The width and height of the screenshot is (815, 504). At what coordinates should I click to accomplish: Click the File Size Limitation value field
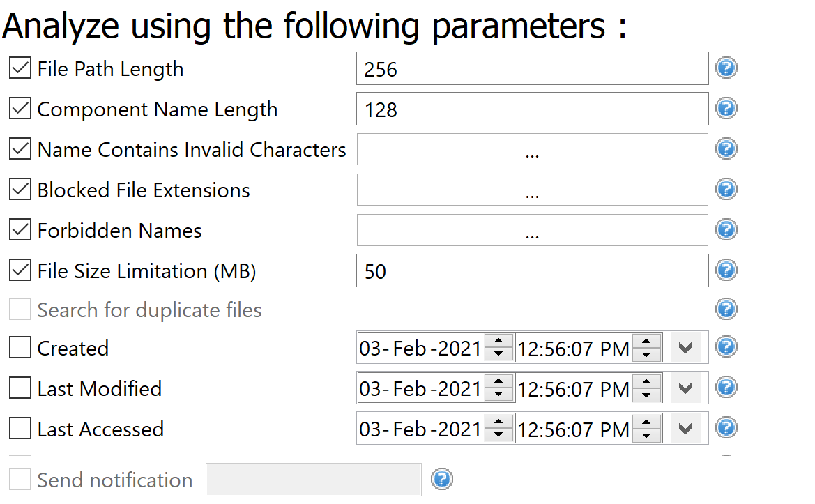click(532, 270)
